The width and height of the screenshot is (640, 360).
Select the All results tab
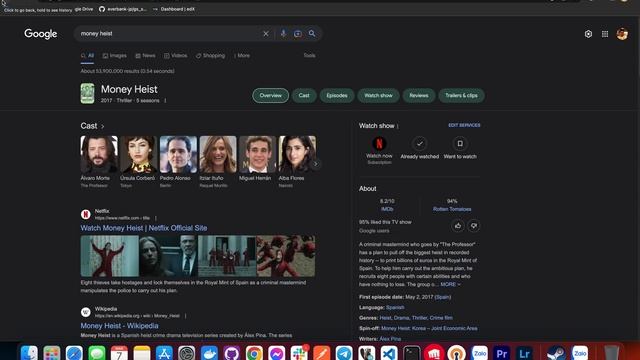pos(87,56)
